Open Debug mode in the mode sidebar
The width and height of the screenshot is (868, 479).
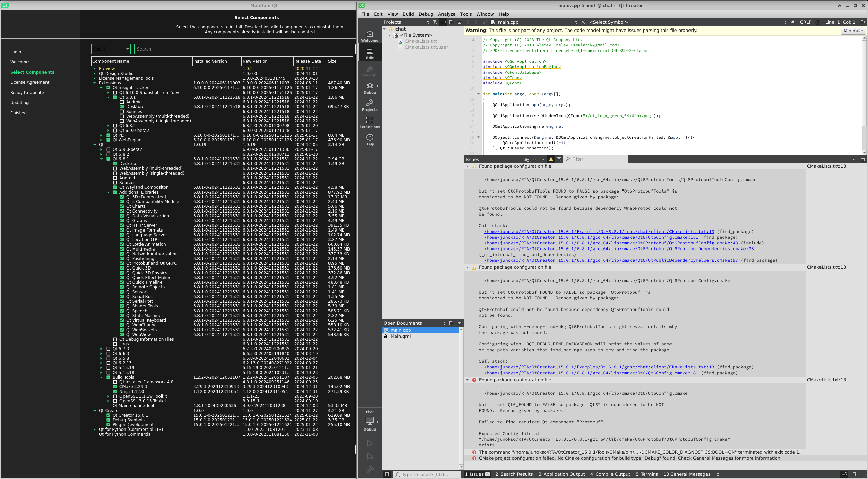(370, 88)
